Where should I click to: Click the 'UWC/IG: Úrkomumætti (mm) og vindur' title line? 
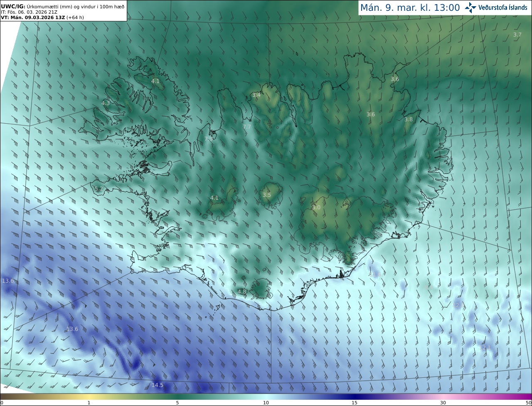63,6
